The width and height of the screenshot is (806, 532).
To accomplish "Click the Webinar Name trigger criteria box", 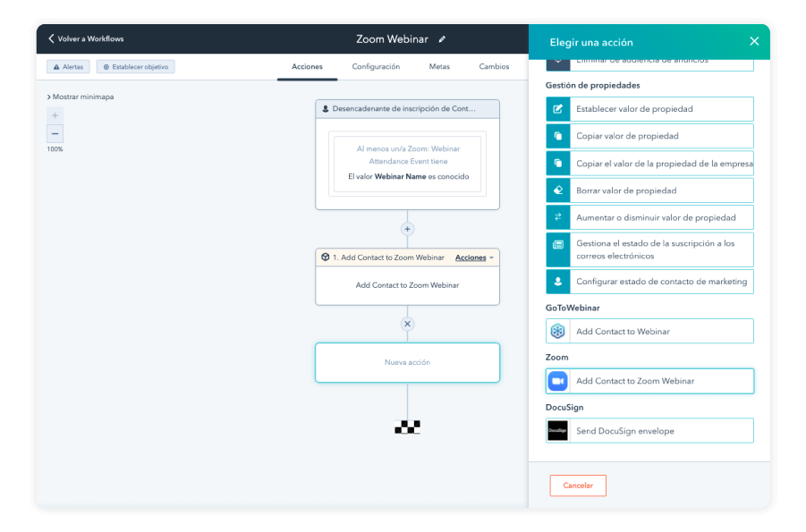I will [x=407, y=164].
